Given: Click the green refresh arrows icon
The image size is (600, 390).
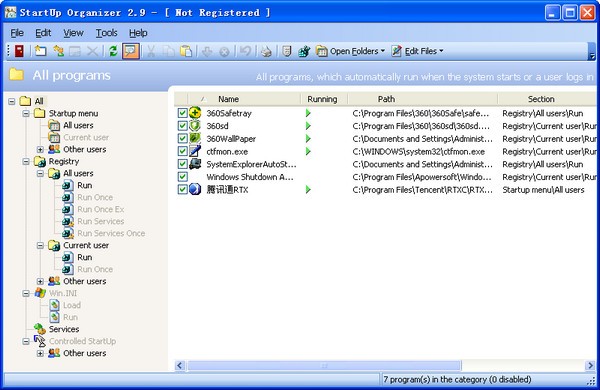Looking at the screenshot, I should pyautogui.click(x=113, y=51).
